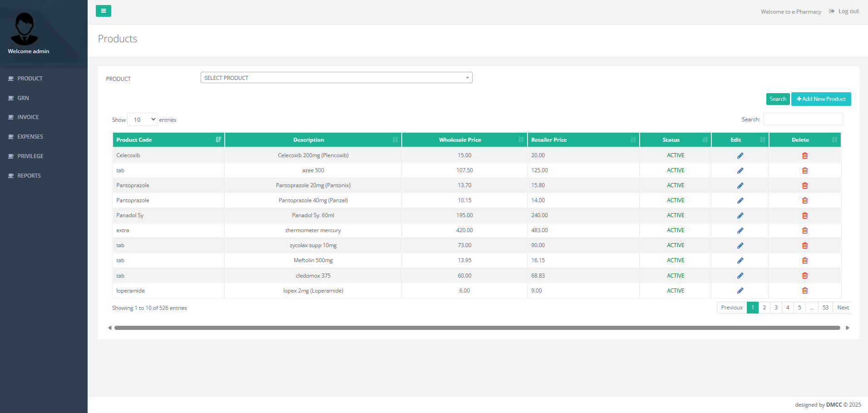868x413 pixels.
Task: Click the sort icon on Product Code column
Action: [x=218, y=139]
